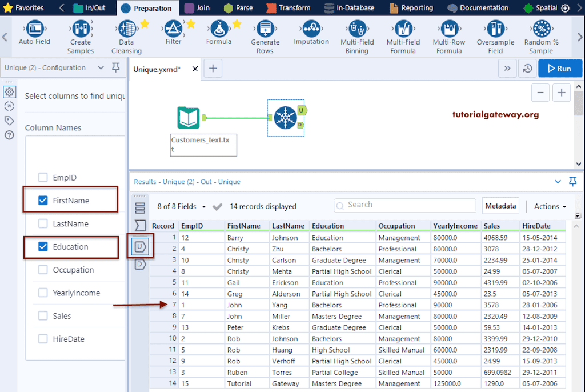Click the Customers_text input data node
Image resolution: width=585 pixels, height=392 pixels.
pos(189,118)
